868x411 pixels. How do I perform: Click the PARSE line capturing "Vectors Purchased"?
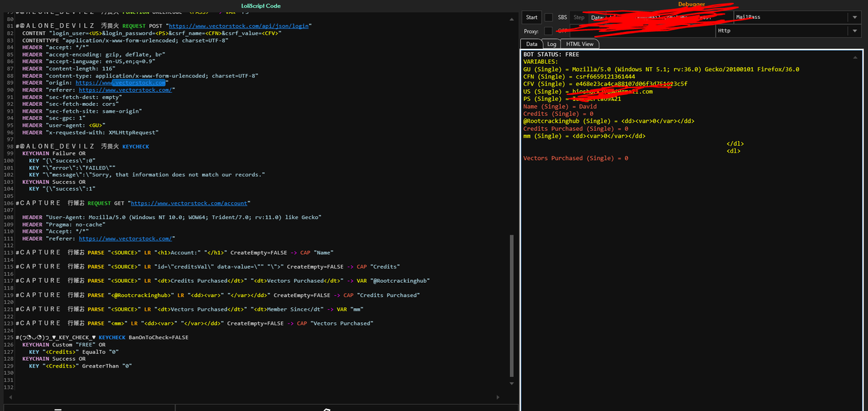coord(194,324)
